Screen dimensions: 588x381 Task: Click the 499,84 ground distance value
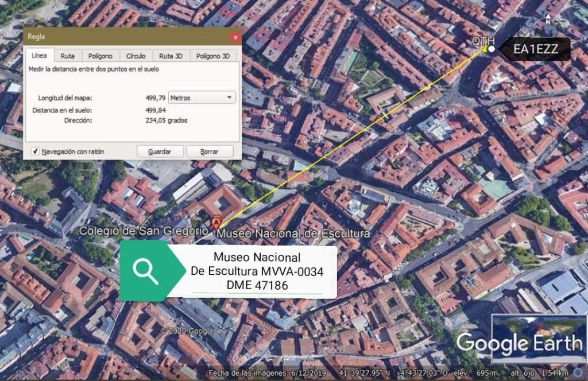[x=155, y=110]
